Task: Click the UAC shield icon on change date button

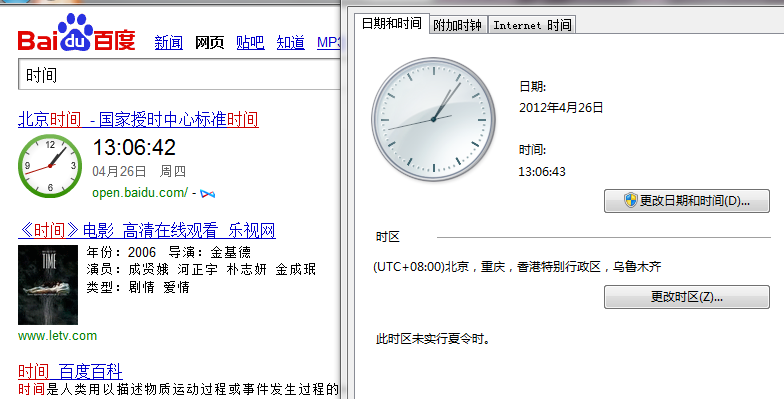Action: (x=630, y=200)
